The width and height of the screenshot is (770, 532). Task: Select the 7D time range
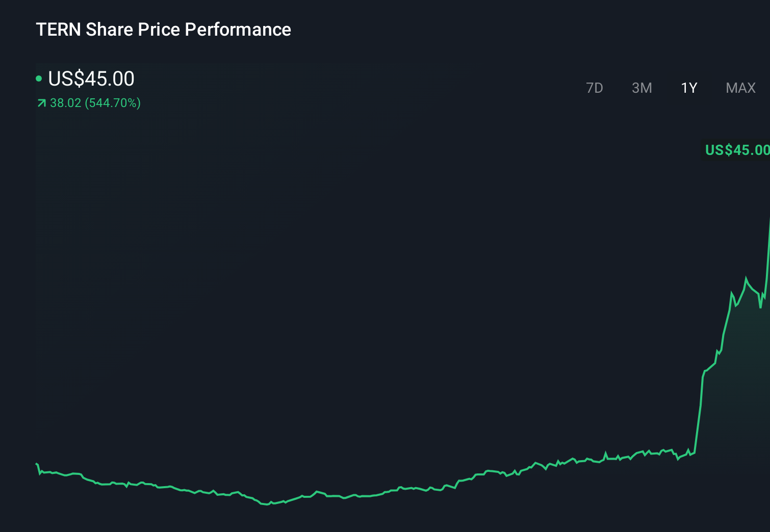click(595, 88)
